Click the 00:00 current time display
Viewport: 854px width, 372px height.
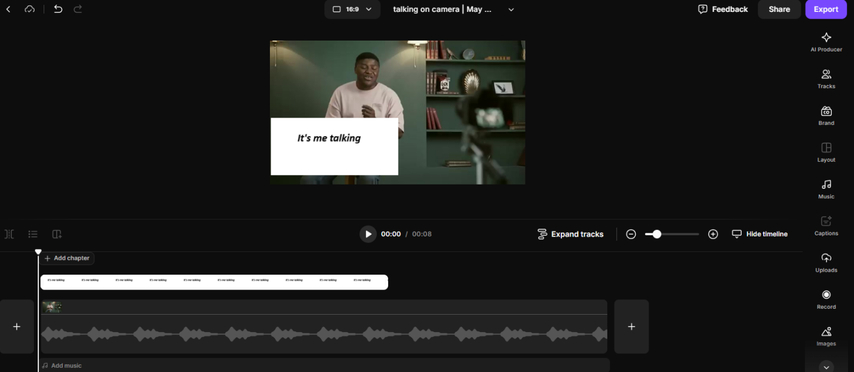tap(391, 234)
